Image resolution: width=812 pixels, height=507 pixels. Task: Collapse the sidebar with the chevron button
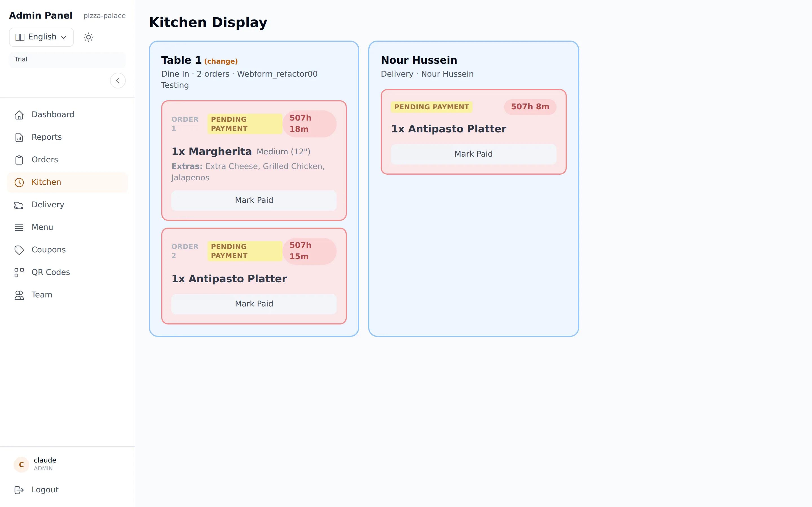coord(118,81)
